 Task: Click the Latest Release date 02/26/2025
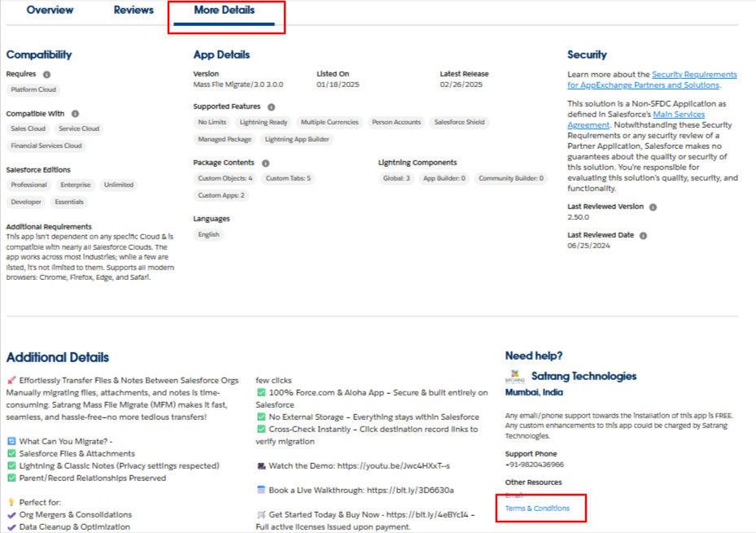tap(461, 85)
